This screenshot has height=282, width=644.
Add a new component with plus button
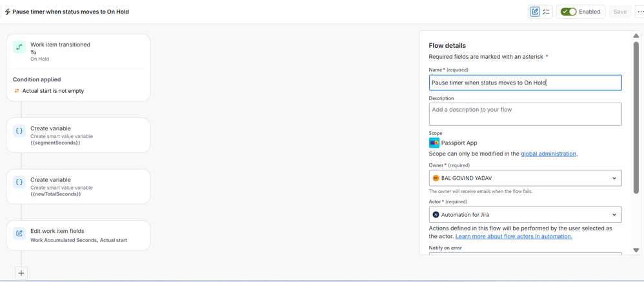[x=21, y=273]
